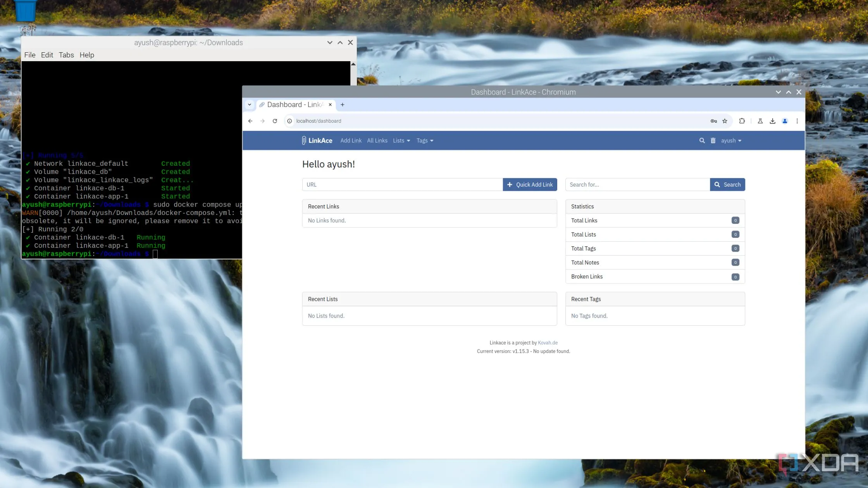Click terminal line Container linkace-app-1 Running
868x488 pixels.
96,246
